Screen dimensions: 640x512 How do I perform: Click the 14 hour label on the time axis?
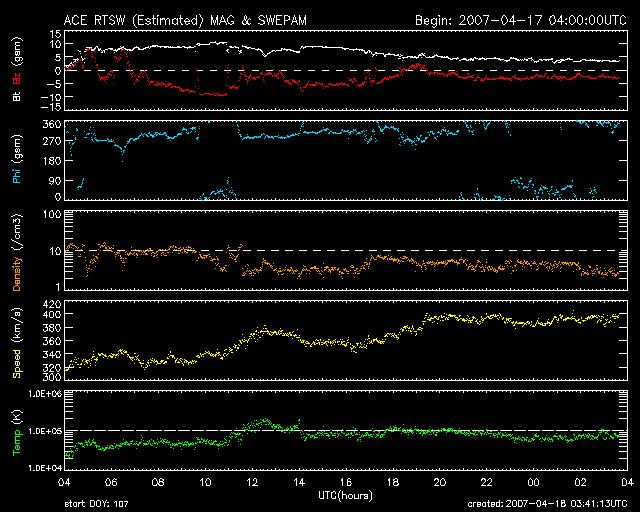click(299, 483)
